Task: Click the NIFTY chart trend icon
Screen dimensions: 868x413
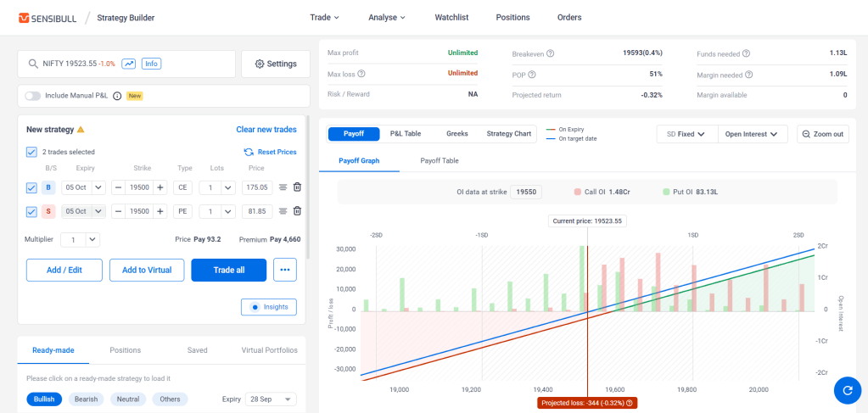Action: 129,64
